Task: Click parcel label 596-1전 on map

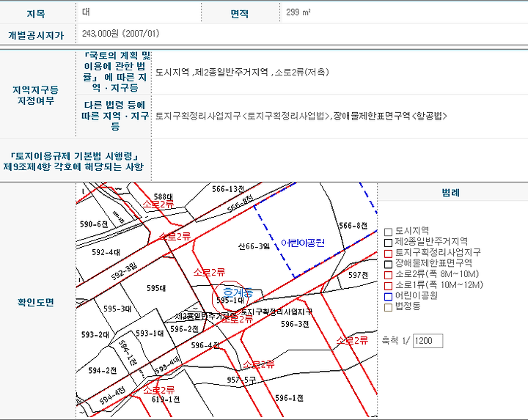Action: [x=289, y=398]
